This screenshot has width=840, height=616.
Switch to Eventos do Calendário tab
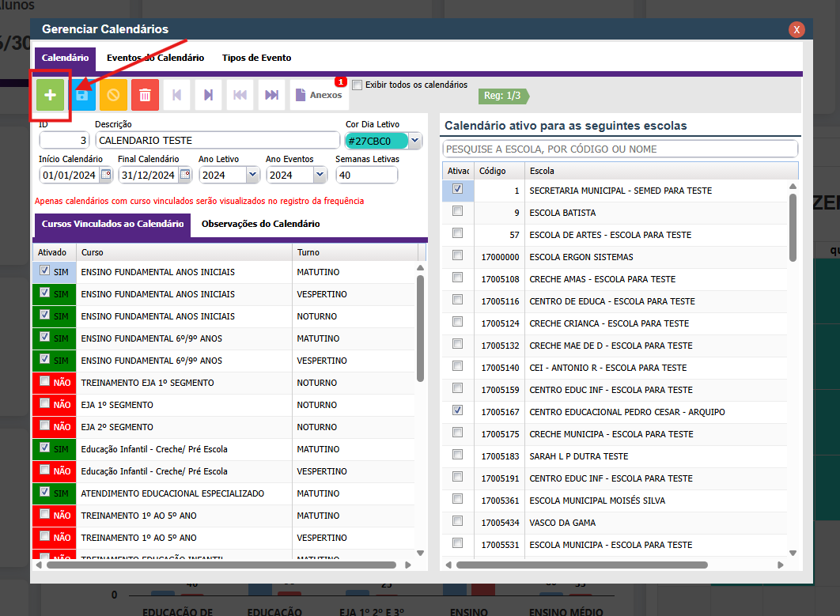pos(155,58)
